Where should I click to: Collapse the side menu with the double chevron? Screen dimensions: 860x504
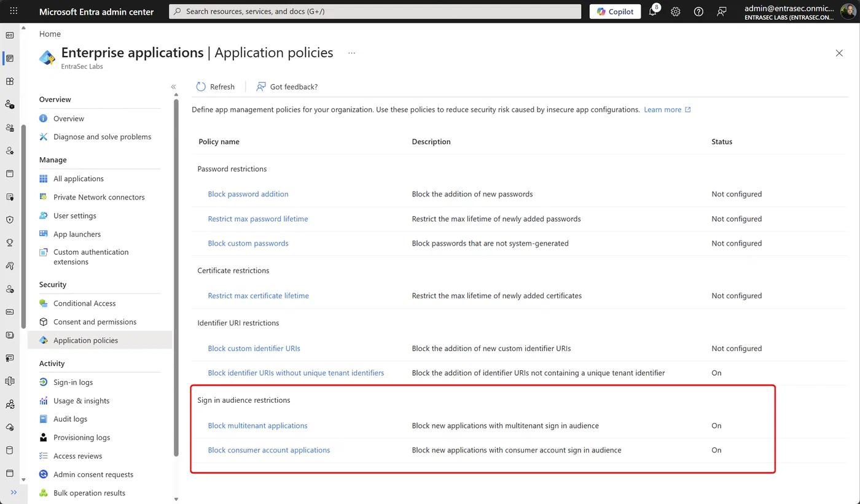(x=174, y=87)
